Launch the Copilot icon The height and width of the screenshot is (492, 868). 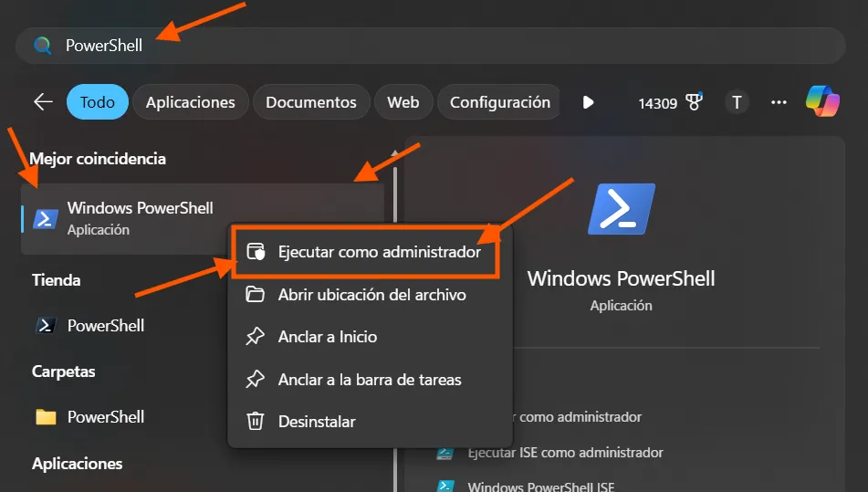point(822,101)
